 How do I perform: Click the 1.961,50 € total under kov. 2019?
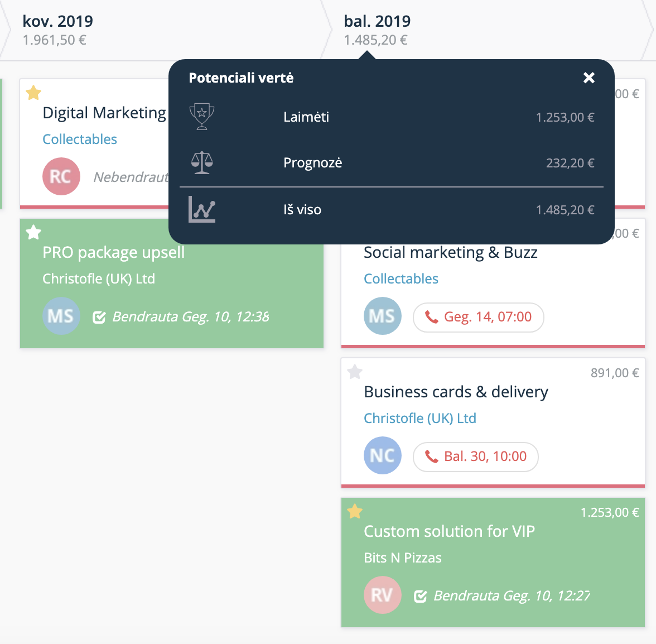tap(55, 40)
